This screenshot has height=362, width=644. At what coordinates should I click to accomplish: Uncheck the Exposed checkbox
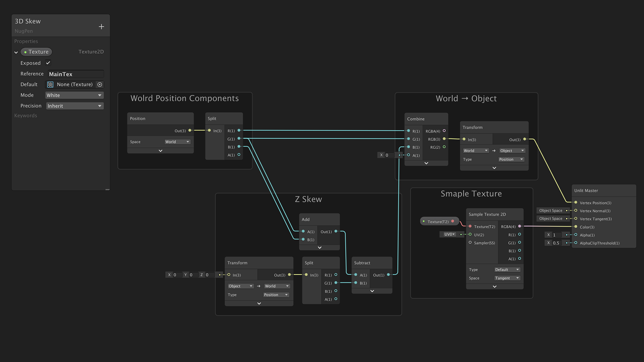[x=48, y=63]
